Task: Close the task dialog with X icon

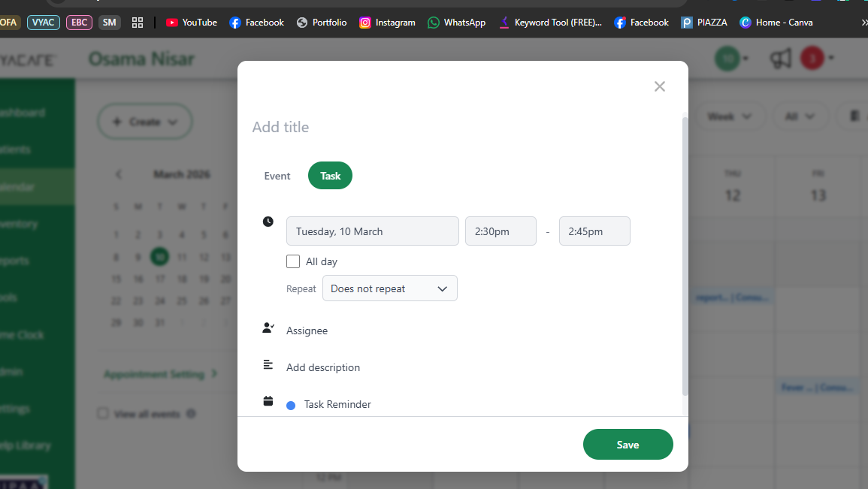Action: tap(660, 86)
